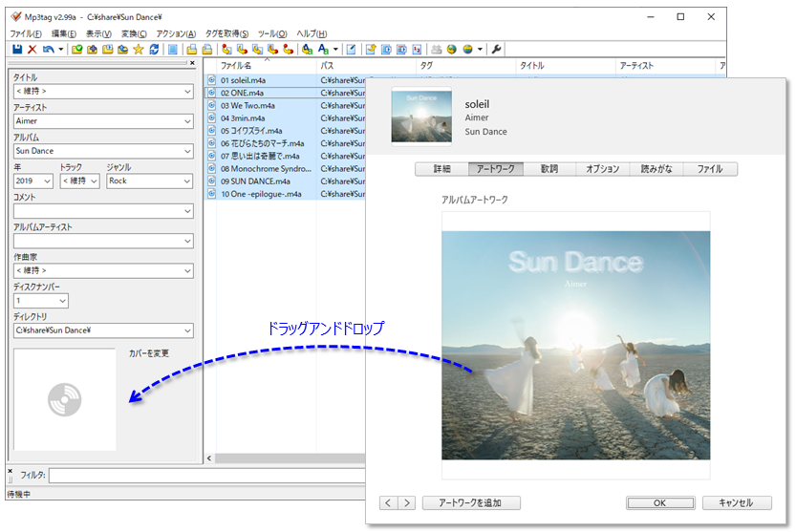Expand the 作曲家 dropdown

click(187, 271)
